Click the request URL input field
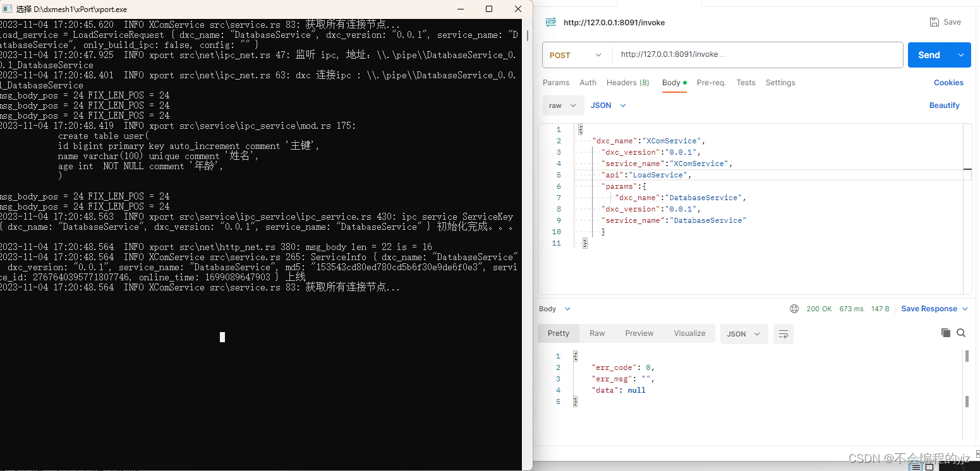Screen dimensions: 980x471 point(757,55)
